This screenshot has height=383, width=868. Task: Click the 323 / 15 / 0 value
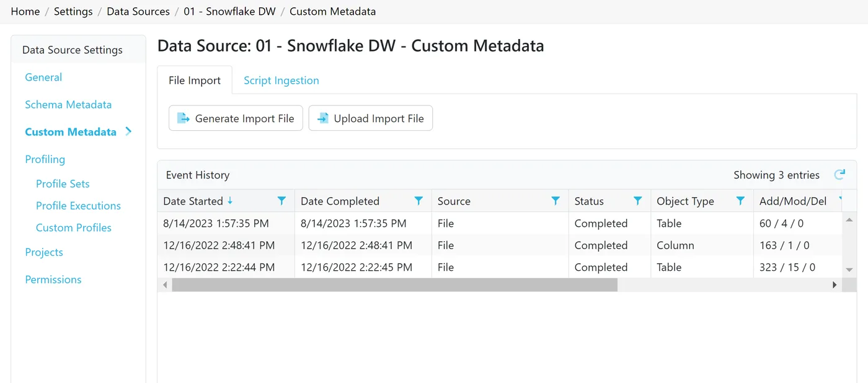pos(787,267)
